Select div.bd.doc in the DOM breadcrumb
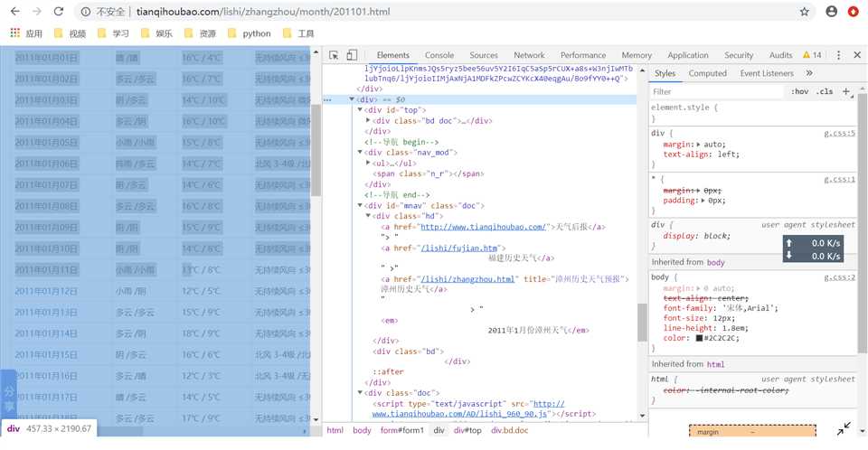The height and width of the screenshot is (450, 868). [x=509, y=430]
